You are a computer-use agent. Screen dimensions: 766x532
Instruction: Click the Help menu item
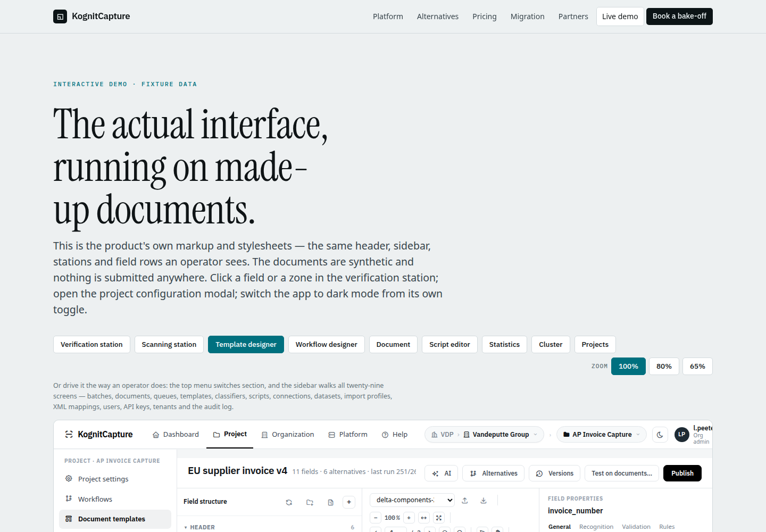pos(395,435)
